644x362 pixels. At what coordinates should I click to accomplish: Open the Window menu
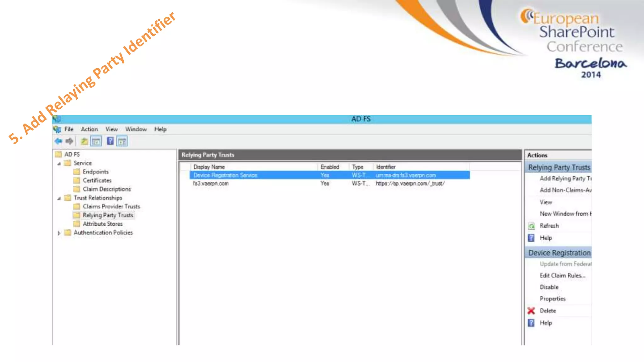pos(136,129)
